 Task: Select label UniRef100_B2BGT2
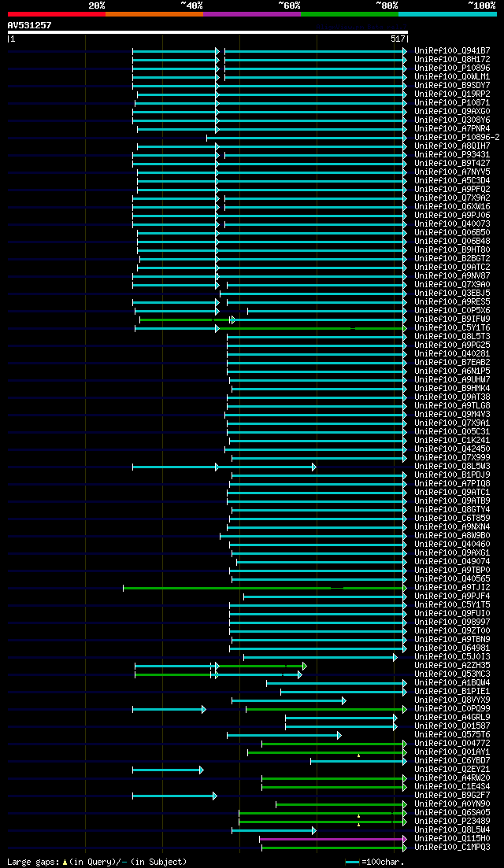(x=453, y=259)
